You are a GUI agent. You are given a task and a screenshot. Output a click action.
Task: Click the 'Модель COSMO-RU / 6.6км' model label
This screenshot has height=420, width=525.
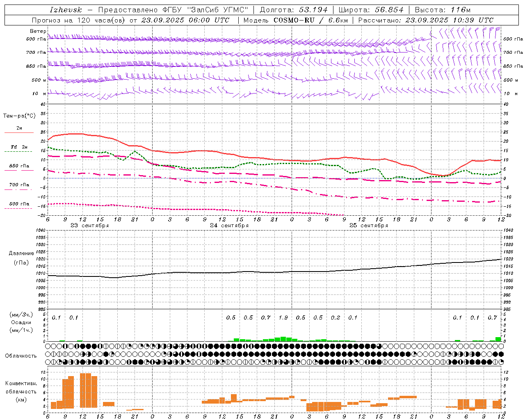[295, 20]
